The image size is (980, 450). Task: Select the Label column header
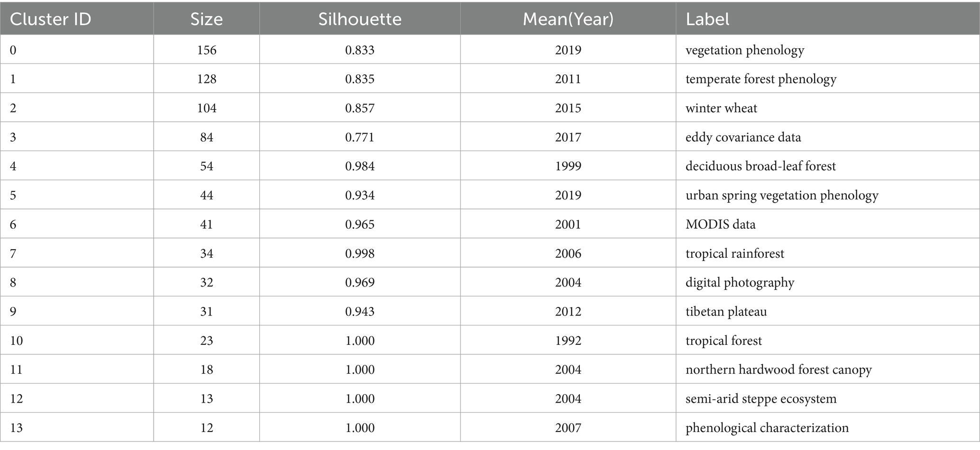click(x=707, y=19)
